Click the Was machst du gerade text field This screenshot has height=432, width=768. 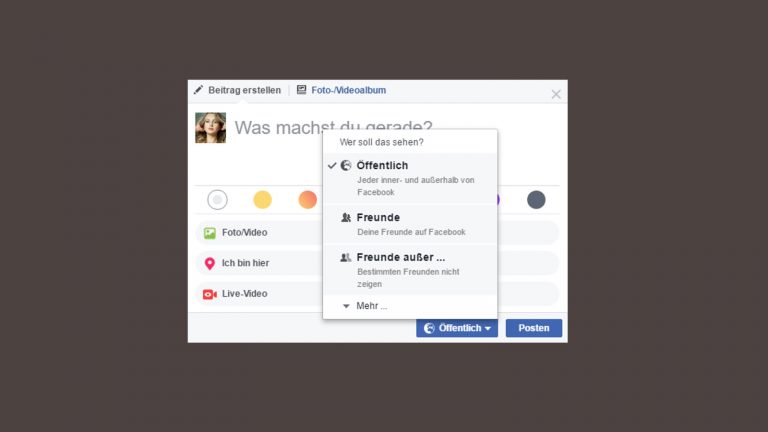click(x=333, y=128)
